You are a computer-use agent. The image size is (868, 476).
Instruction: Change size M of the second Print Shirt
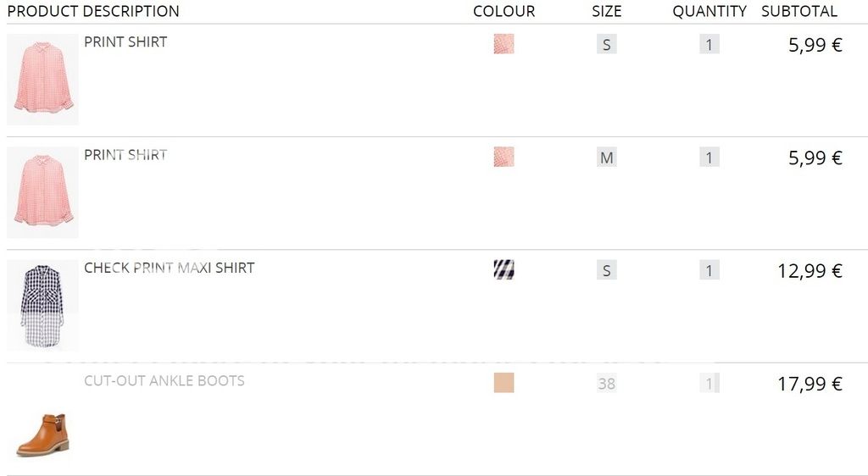(607, 158)
